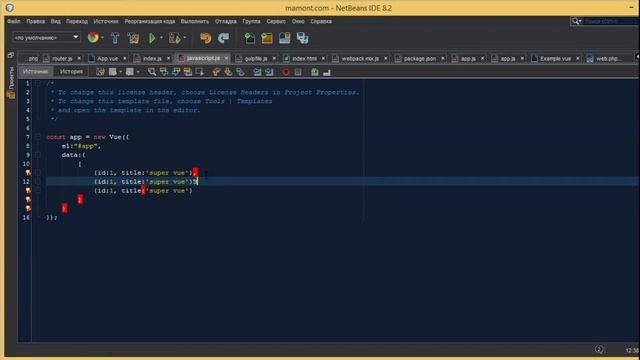Switch to История history view
The image size is (640, 360).
[71, 71]
